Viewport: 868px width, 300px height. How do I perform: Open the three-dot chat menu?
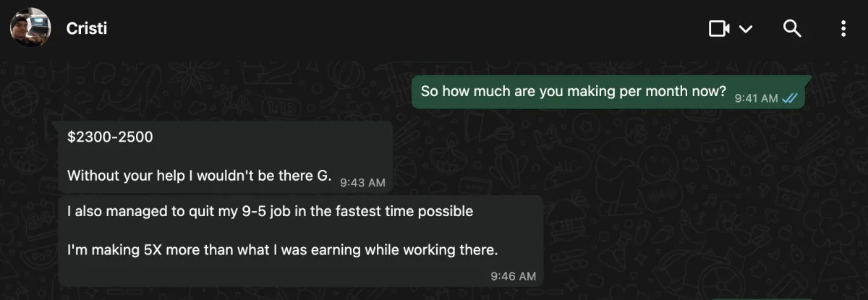coord(843,28)
